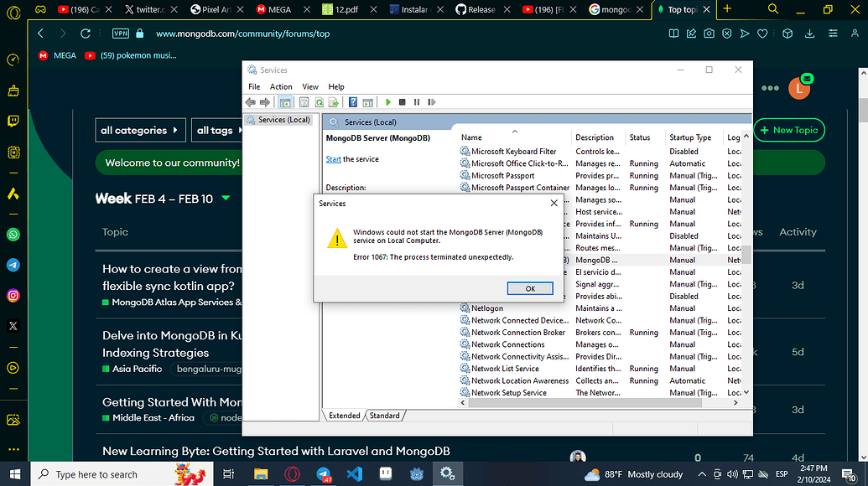Toggle the VPN badge in the address bar
The width and height of the screenshot is (868, 486).
[120, 34]
